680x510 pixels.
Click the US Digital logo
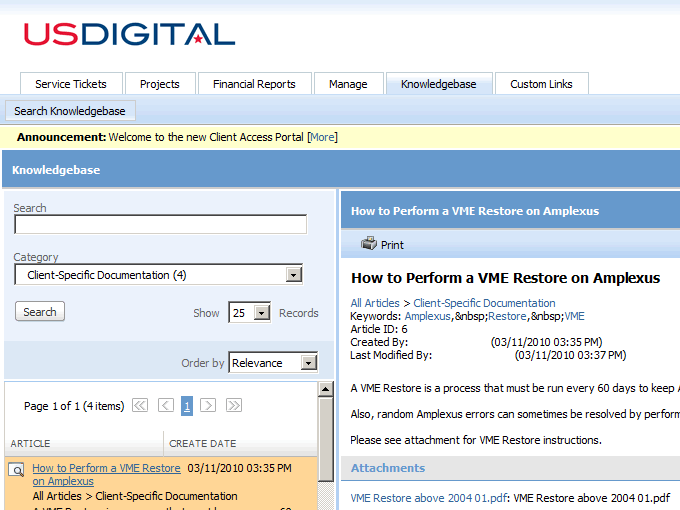pyautogui.click(x=129, y=34)
